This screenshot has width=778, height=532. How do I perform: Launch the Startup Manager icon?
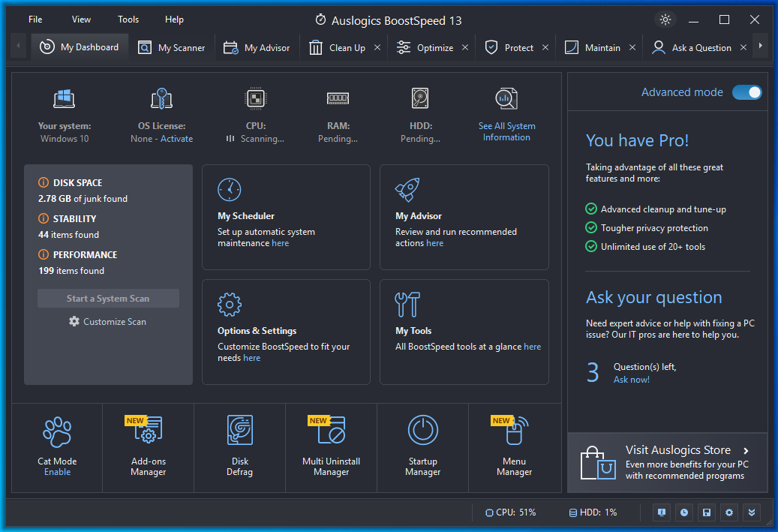[422, 430]
